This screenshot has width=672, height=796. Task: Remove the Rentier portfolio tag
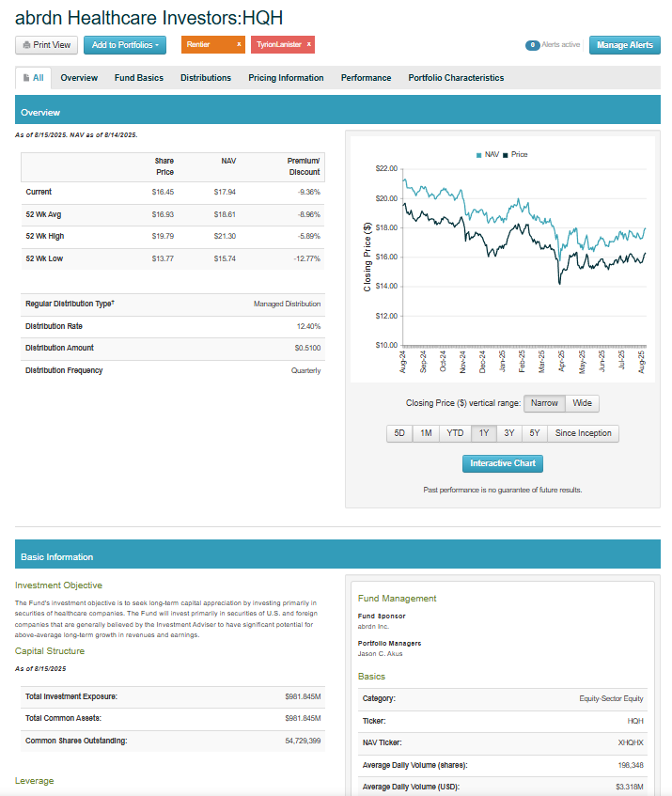(x=239, y=44)
